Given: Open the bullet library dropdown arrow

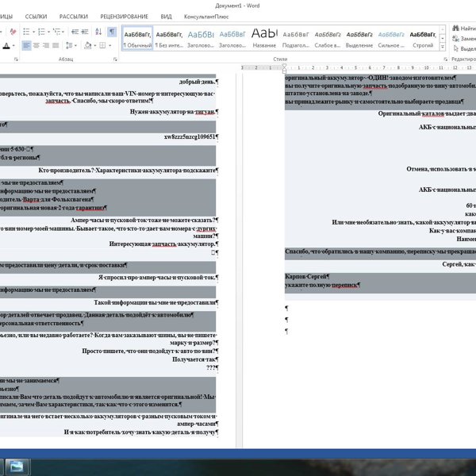Looking at the screenshot, I should click(x=33, y=32).
